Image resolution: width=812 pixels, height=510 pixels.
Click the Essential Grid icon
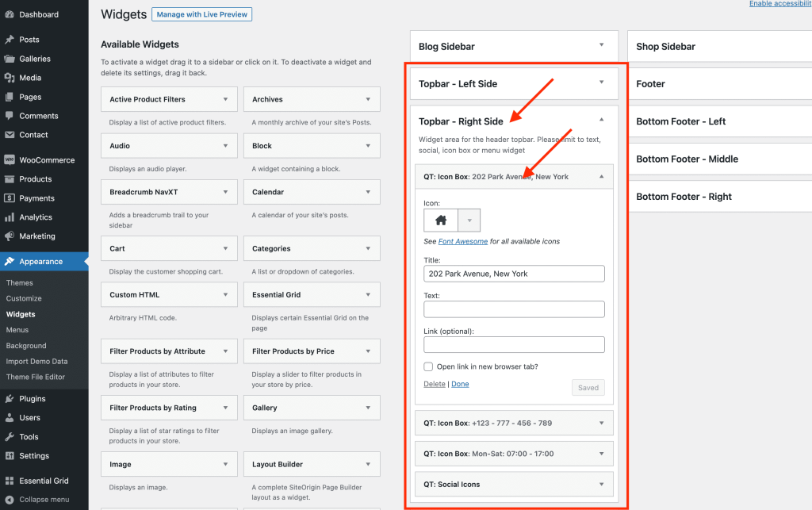click(10, 481)
